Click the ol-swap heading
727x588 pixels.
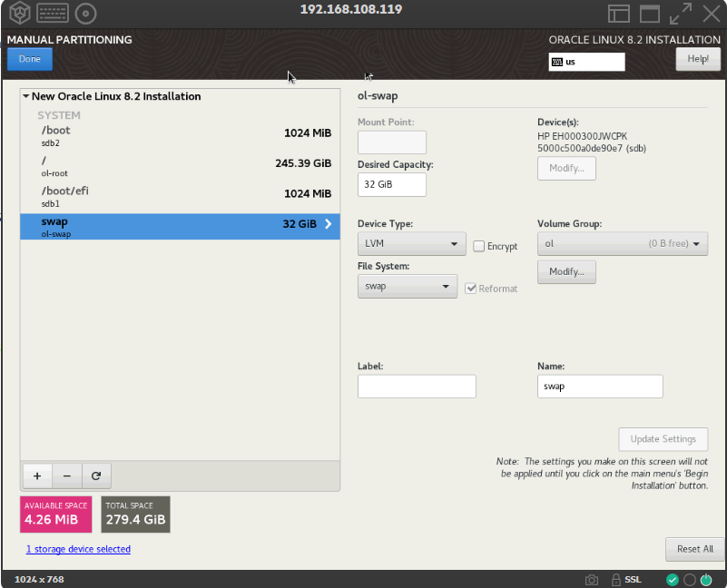pyautogui.click(x=378, y=96)
